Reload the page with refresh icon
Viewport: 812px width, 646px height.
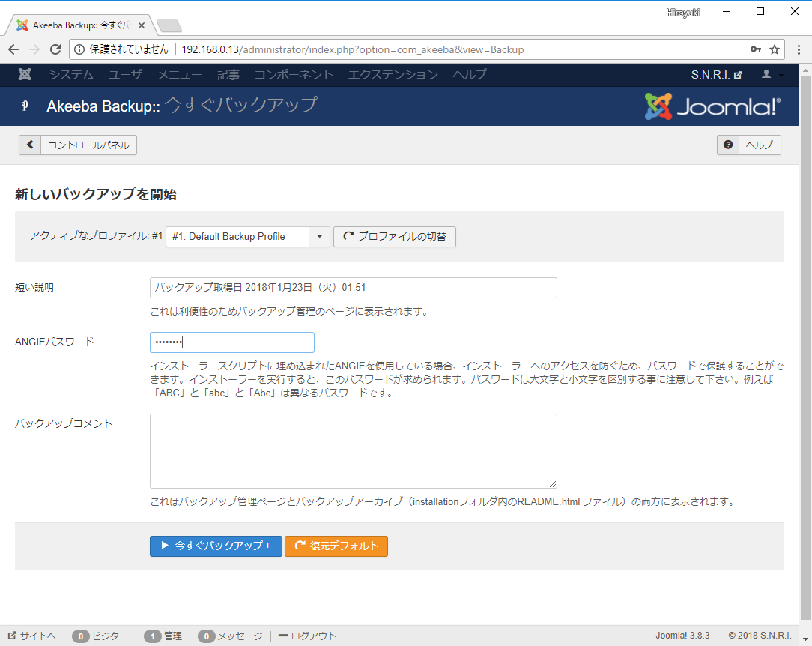[55, 49]
